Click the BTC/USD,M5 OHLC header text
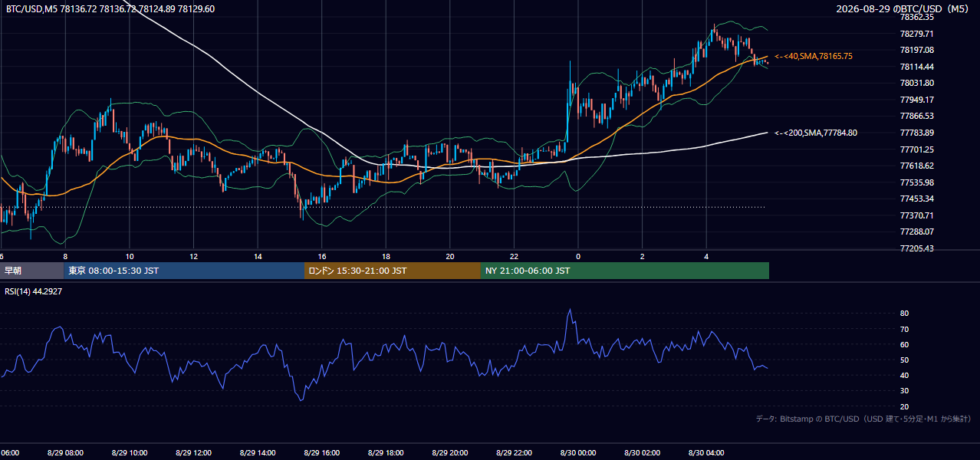980x460 pixels. click(110, 9)
